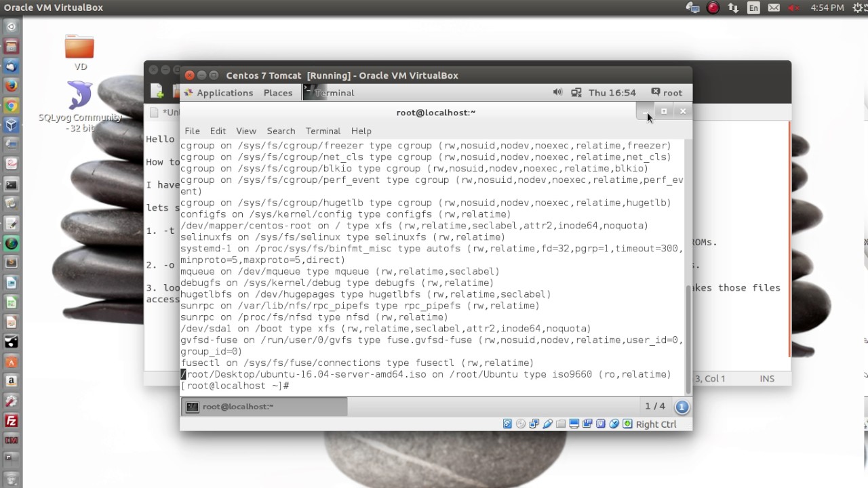Image resolution: width=868 pixels, height=488 pixels.
Task: Click the network icon in CentOS top panel
Action: (x=576, y=92)
